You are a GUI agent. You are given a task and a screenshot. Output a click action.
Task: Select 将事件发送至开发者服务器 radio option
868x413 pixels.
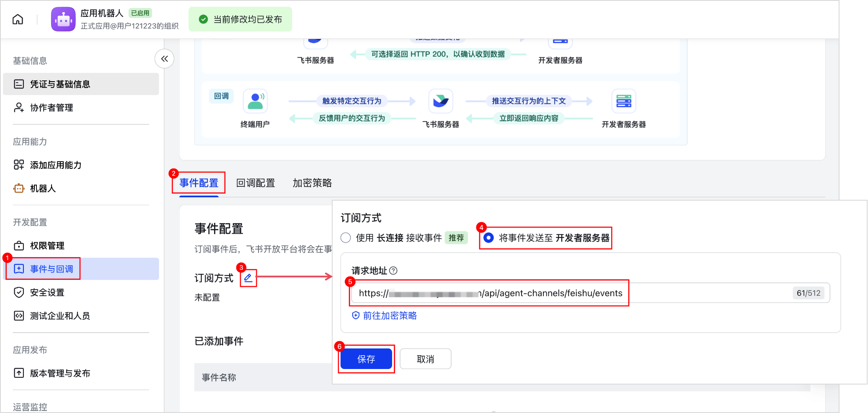coord(488,238)
